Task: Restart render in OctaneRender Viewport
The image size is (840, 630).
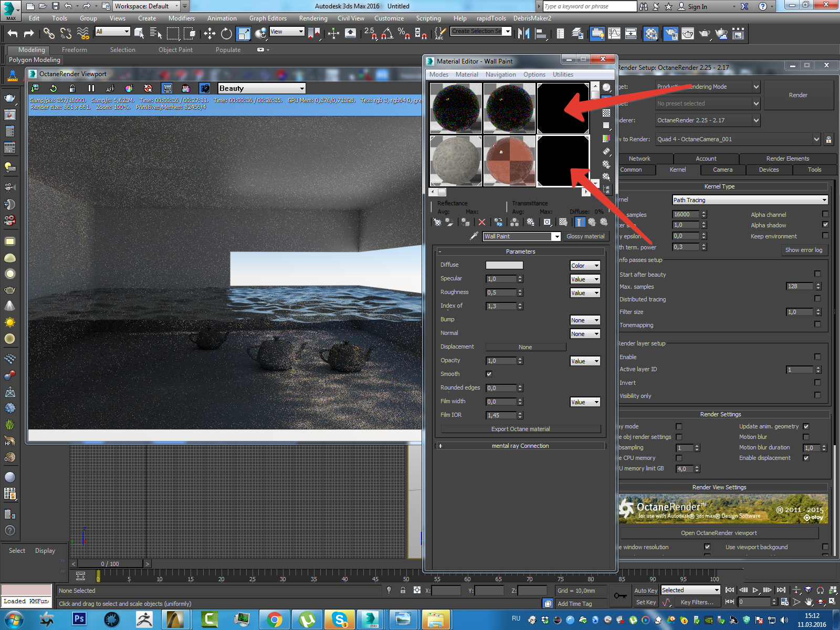Action: (x=54, y=88)
